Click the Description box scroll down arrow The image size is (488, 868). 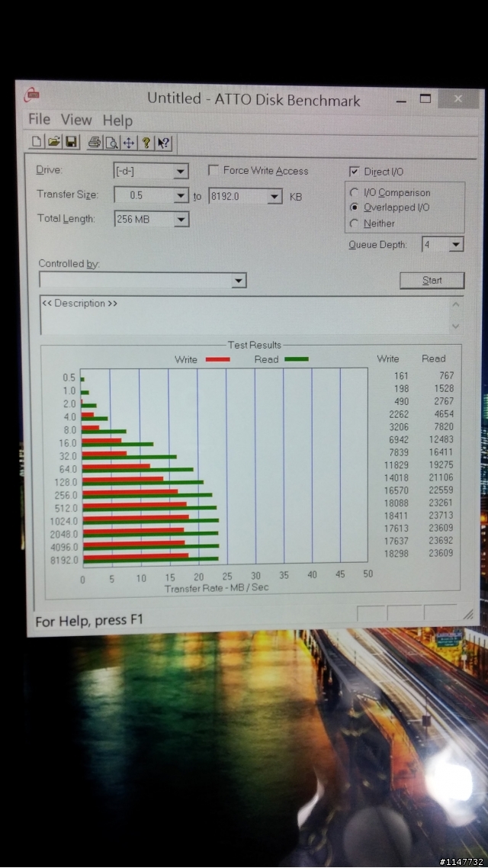tap(456, 326)
